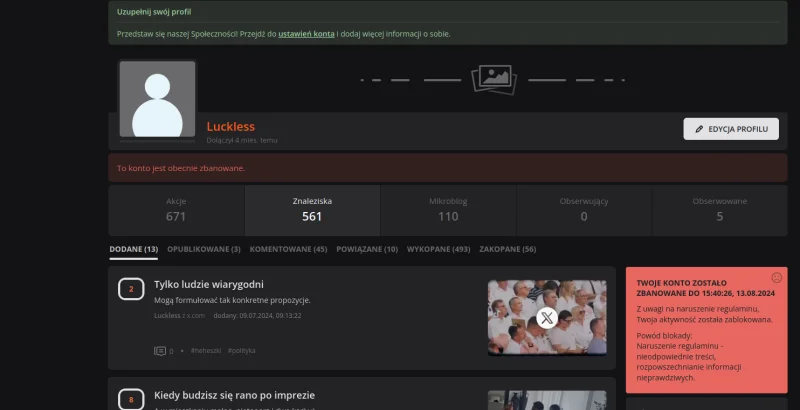Click the banner image placeholder icon
This screenshot has height=410, width=800.
pos(493,79)
